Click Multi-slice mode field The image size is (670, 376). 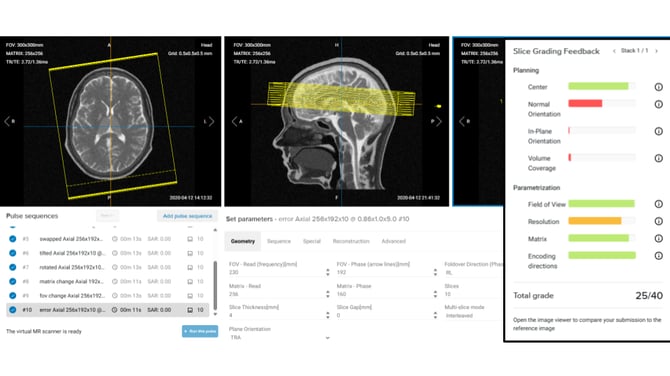pos(472,316)
